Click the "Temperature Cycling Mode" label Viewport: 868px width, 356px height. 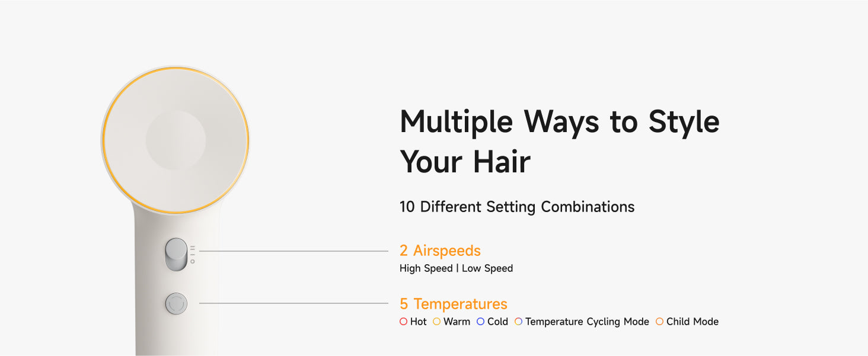tap(587, 322)
